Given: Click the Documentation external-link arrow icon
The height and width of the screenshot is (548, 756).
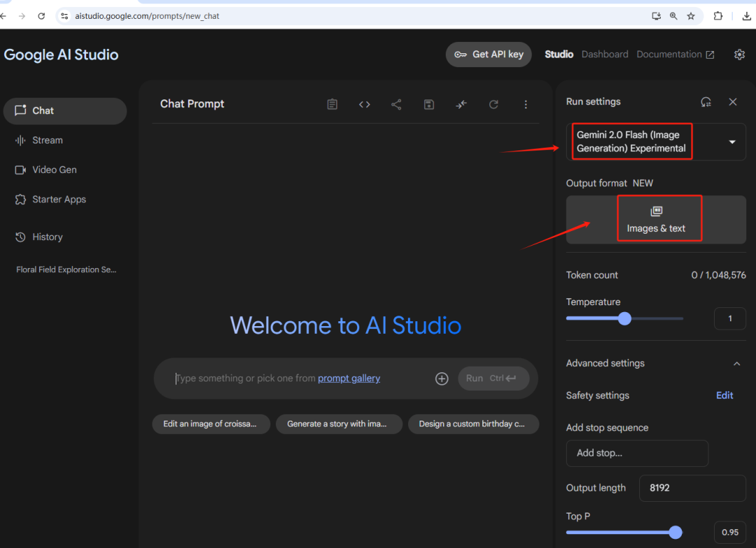Looking at the screenshot, I should point(710,55).
